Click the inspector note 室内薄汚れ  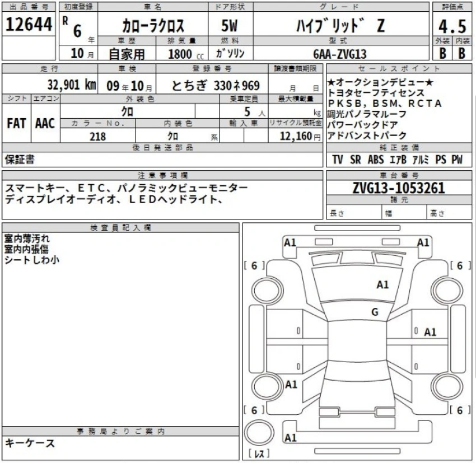pyautogui.click(x=27, y=238)
